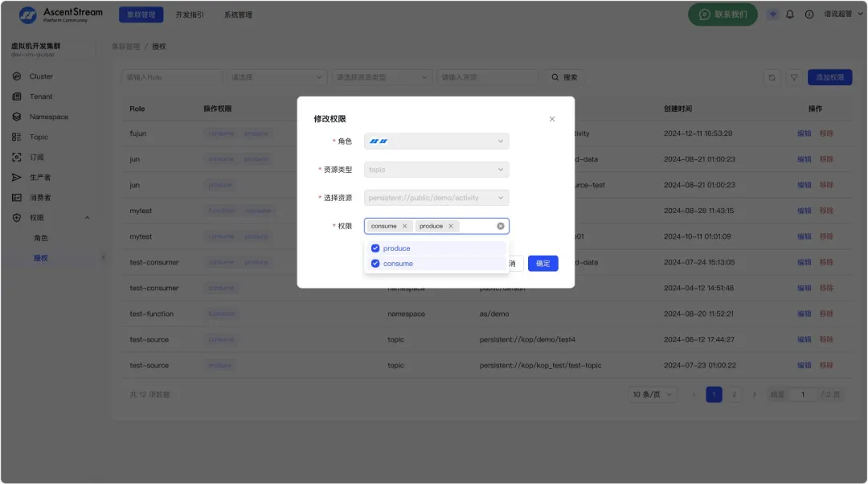Open the 系统管理 menu
The height and width of the screenshot is (484, 868).
(x=239, y=14)
